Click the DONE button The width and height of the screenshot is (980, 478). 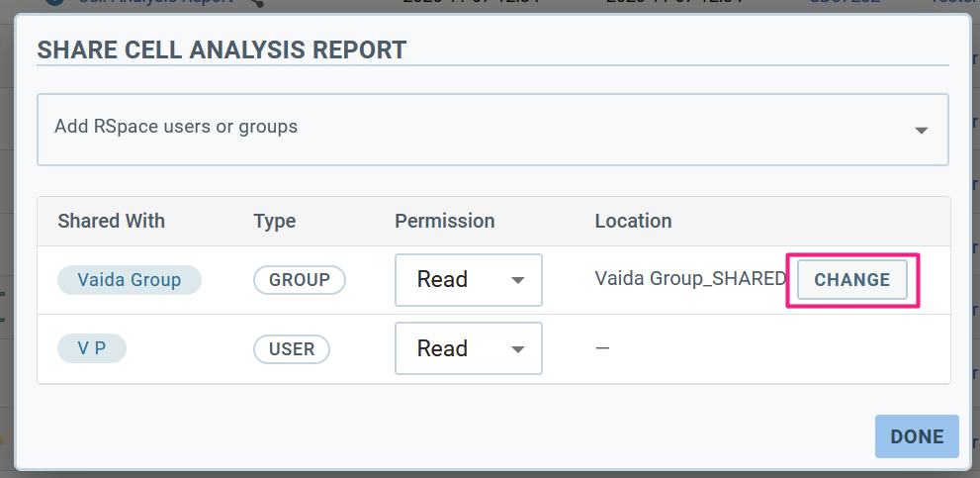click(x=917, y=436)
